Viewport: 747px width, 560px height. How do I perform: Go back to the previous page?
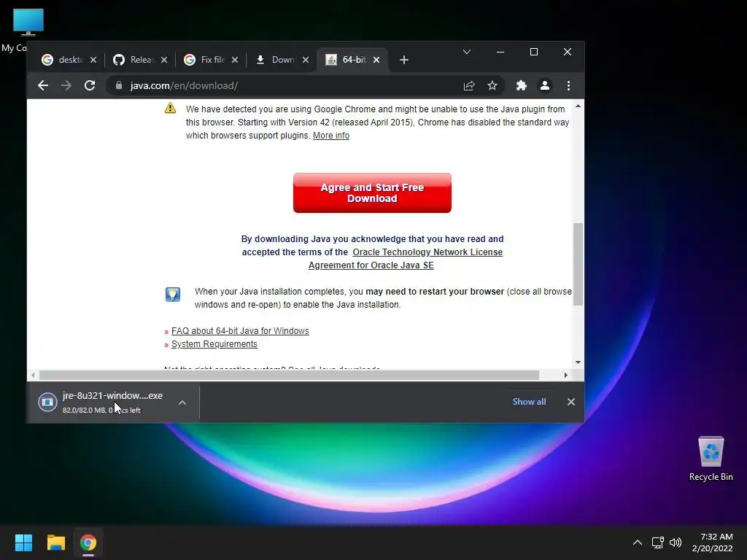tap(43, 86)
